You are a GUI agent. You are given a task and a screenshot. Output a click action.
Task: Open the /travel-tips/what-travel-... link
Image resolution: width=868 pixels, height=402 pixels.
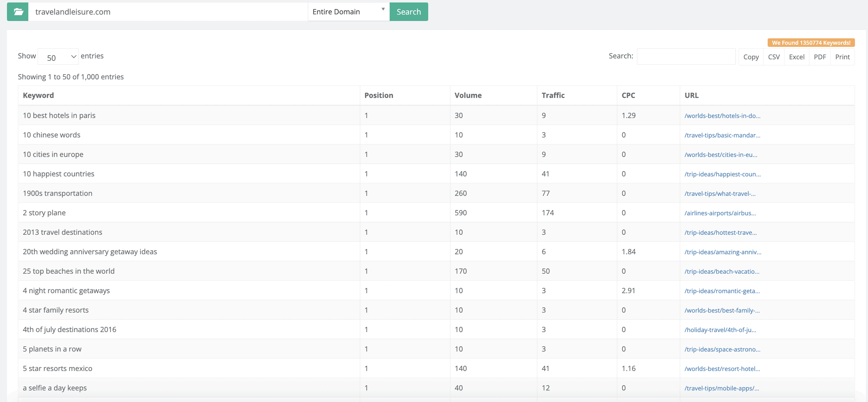(720, 194)
